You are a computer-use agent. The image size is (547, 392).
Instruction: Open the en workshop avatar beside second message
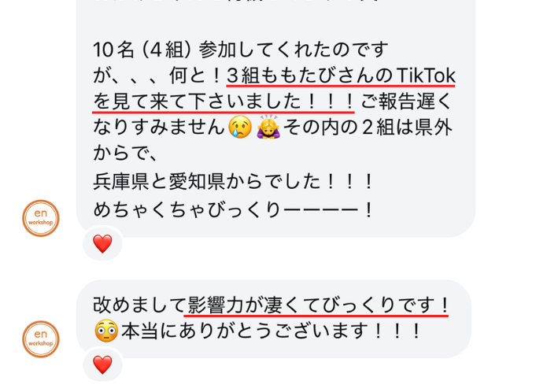pos(41,339)
